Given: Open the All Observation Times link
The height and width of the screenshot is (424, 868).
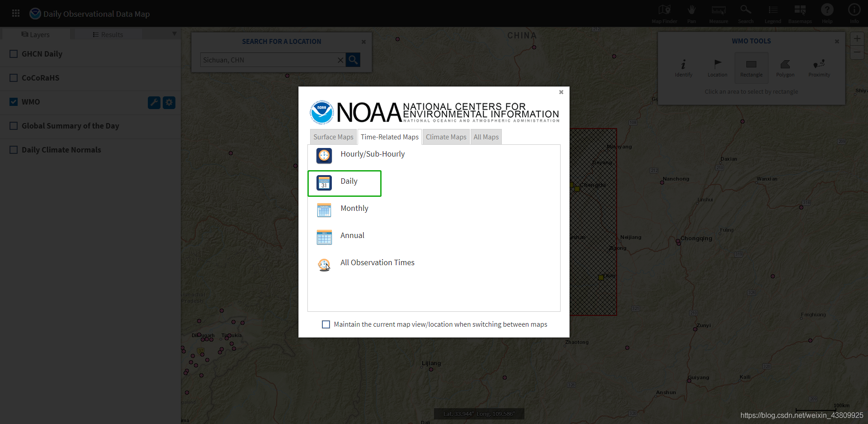Looking at the screenshot, I should point(377,262).
